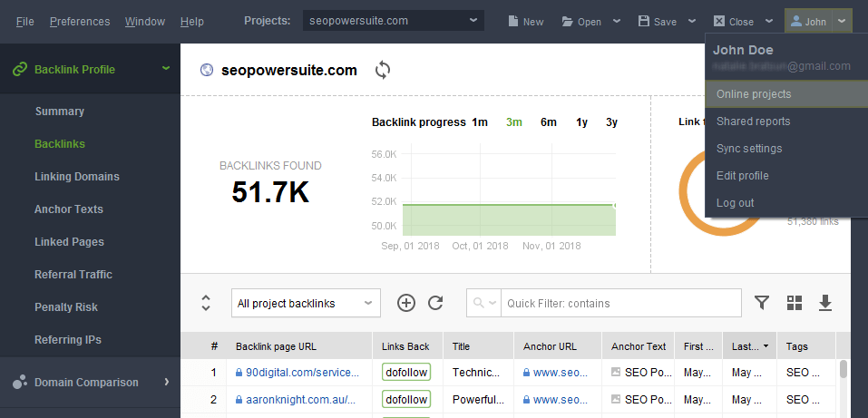
Task: Collapse the stats panel with up-down arrows
Action: 206,303
